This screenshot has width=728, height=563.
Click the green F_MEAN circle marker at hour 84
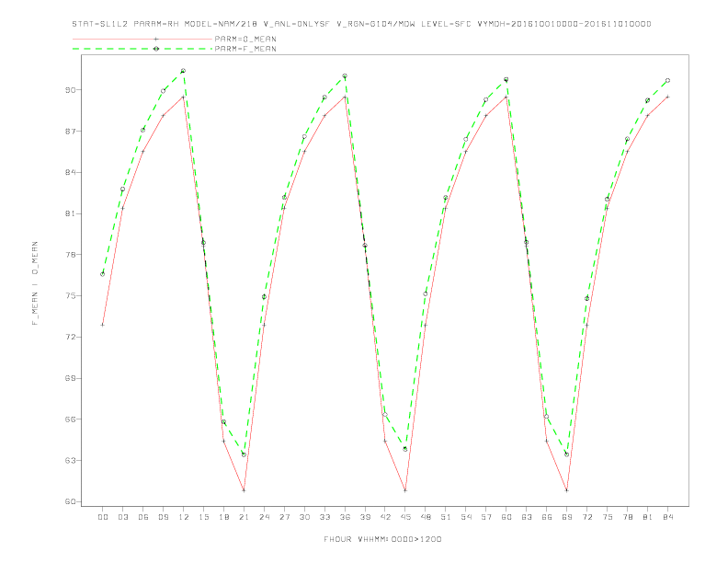click(x=667, y=80)
